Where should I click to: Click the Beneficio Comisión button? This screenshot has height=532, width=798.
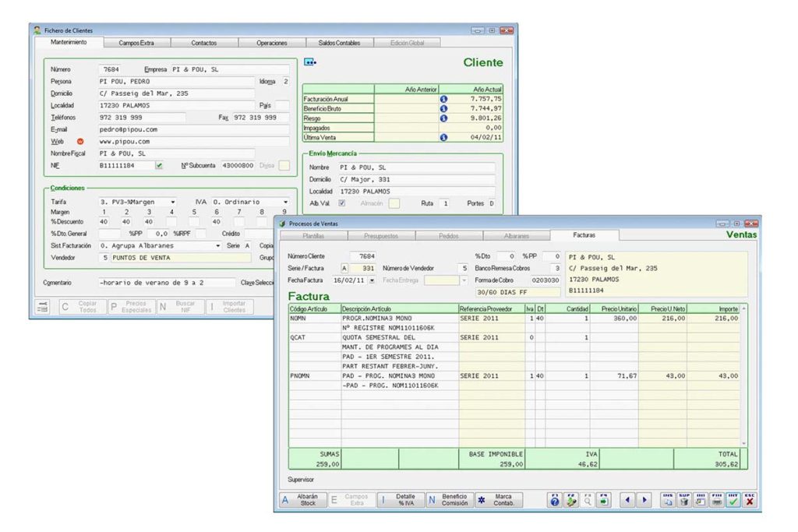[450, 499]
